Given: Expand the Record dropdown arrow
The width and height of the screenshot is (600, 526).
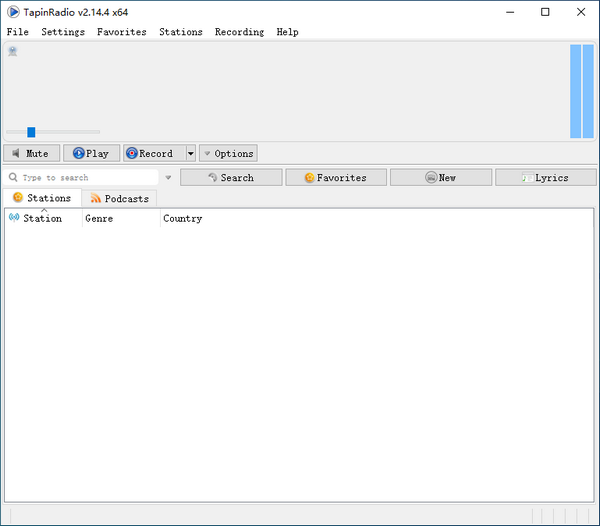Looking at the screenshot, I should pyautogui.click(x=189, y=153).
